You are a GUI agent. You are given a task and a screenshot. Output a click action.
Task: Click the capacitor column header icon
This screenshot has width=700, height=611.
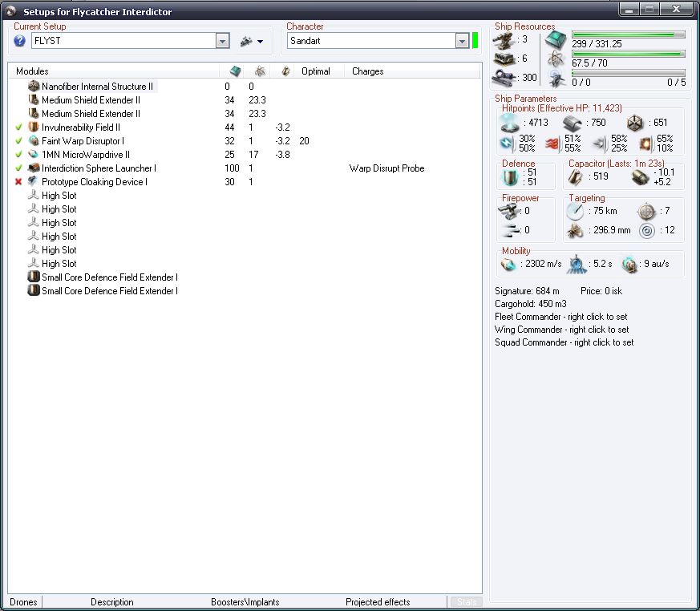coord(285,71)
